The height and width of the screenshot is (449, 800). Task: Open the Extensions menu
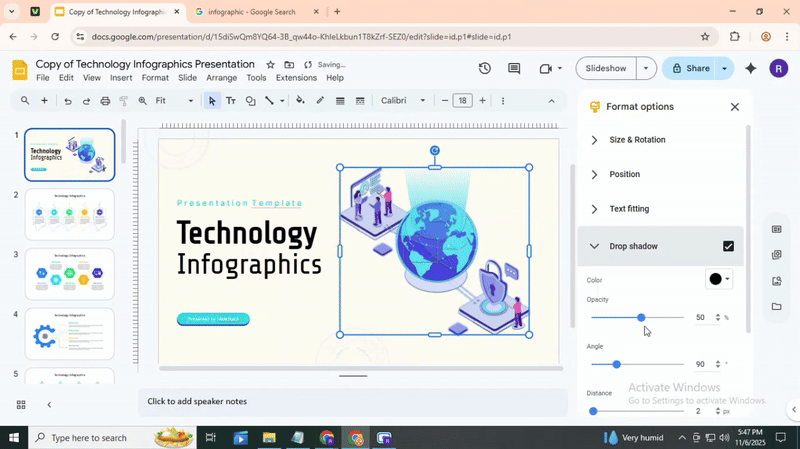(x=296, y=78)
